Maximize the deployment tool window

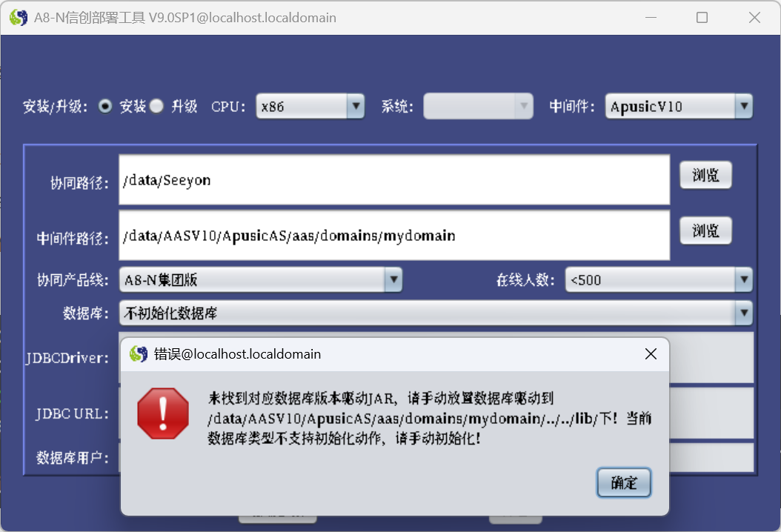pos(702,18)
